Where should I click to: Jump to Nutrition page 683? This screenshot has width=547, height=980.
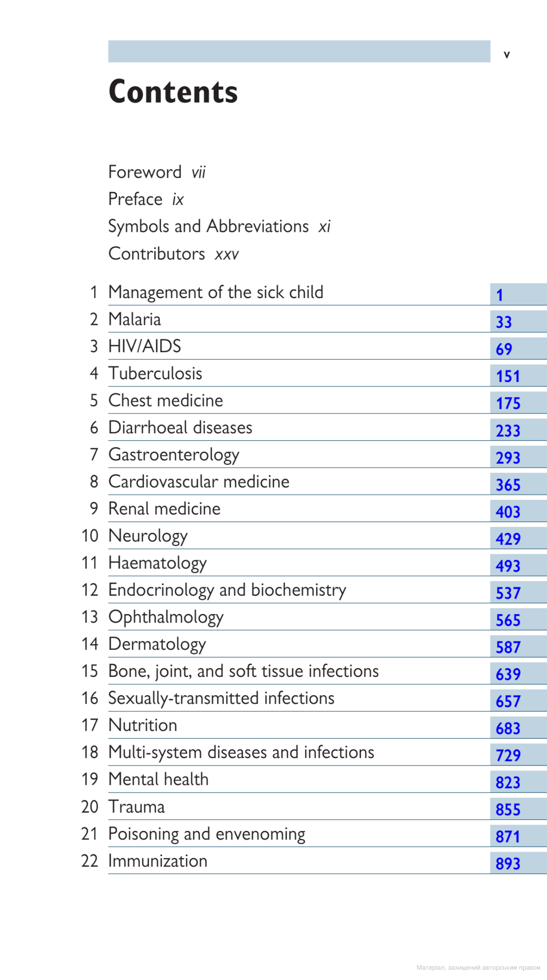click(x=508, y=728)
